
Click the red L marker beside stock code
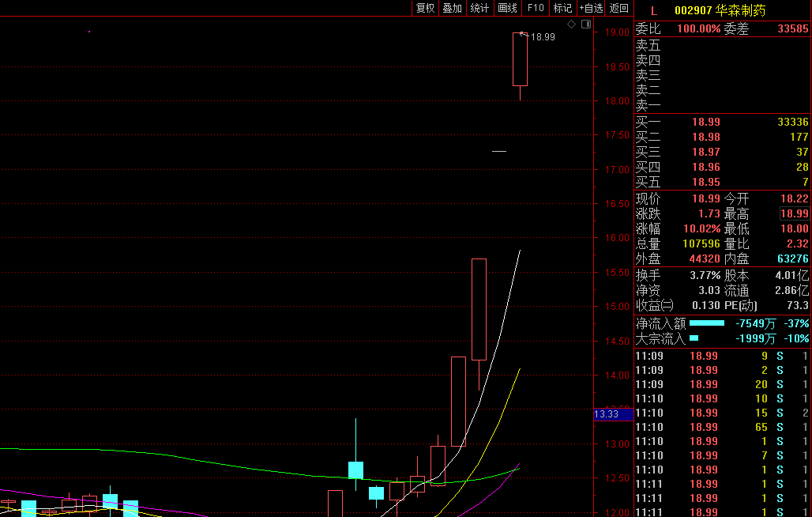pos(653,10)
